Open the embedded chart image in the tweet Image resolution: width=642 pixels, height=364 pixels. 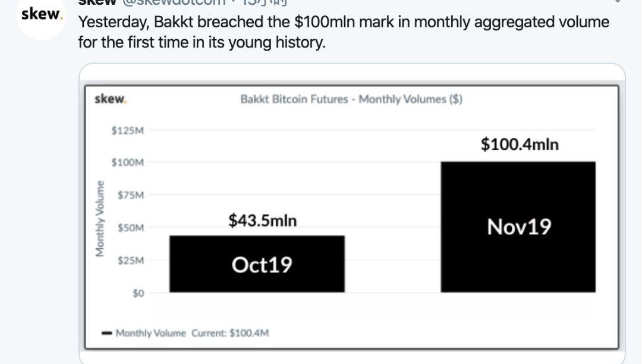point(352,217)
